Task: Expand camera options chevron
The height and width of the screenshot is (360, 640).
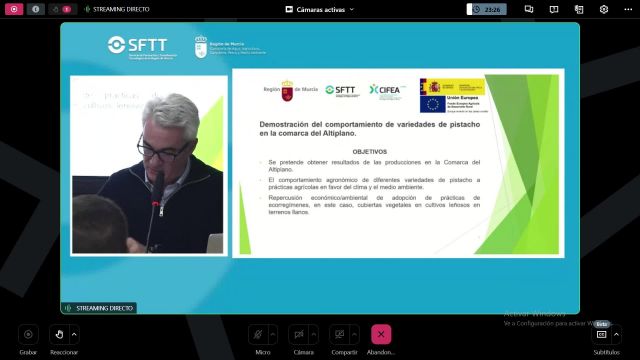Action: click(314, 335)
